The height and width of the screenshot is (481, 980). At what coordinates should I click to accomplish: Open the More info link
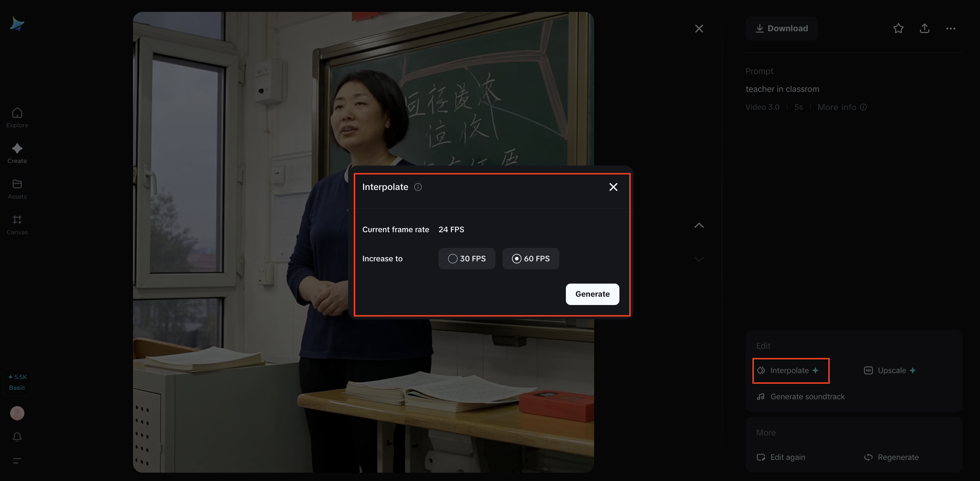pyautogui.click(x=842, y=107)
